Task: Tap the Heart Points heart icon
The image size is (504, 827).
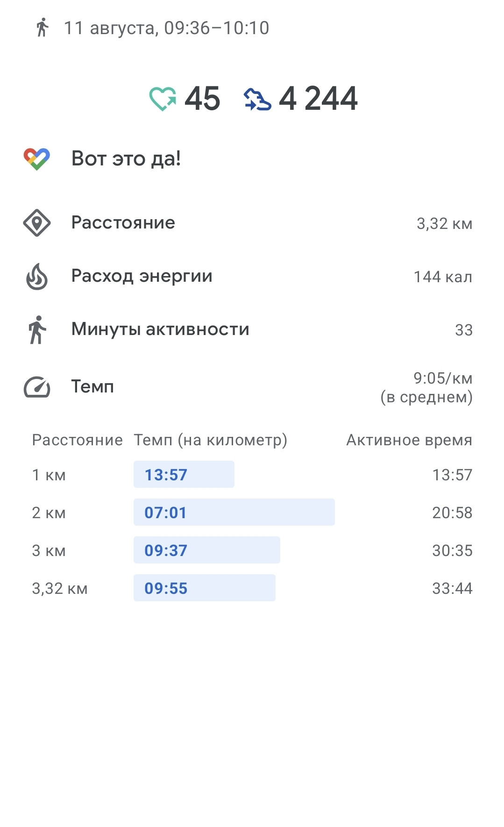Action: point(163,99)
